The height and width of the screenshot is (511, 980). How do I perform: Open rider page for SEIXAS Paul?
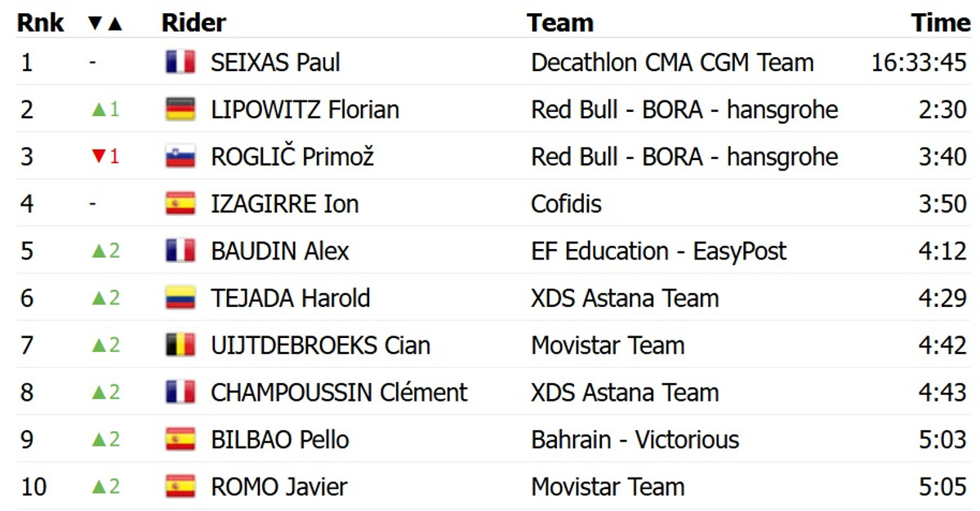click(x=275, y=63)
